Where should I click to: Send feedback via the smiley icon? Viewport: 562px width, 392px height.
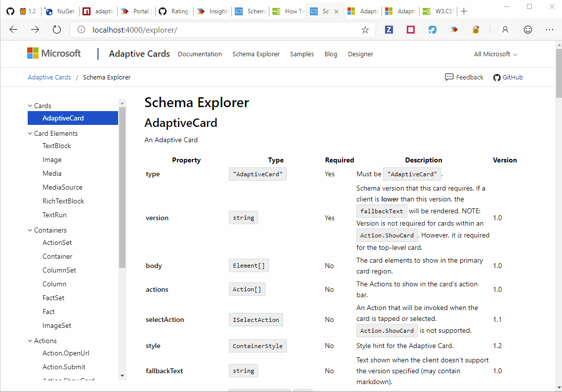tap(527, 30)
